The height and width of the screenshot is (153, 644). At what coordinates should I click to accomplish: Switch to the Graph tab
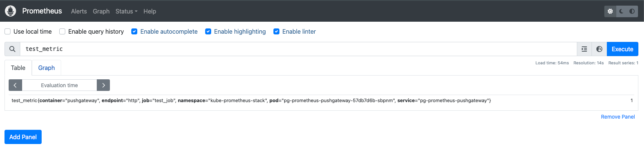47,68
